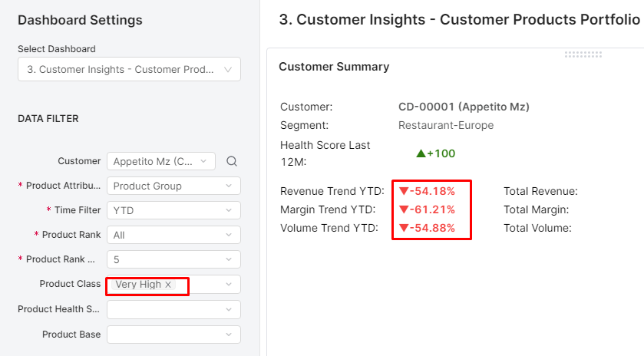Open the Time Filter YTD dropdown
The height and width of the screenshot is (356, 644).
(173, 210)
